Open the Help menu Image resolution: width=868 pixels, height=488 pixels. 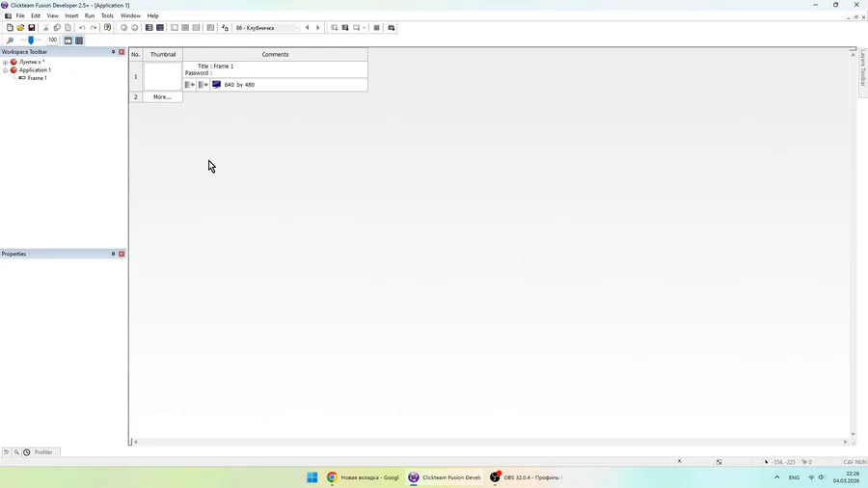(x=152, y=16)
